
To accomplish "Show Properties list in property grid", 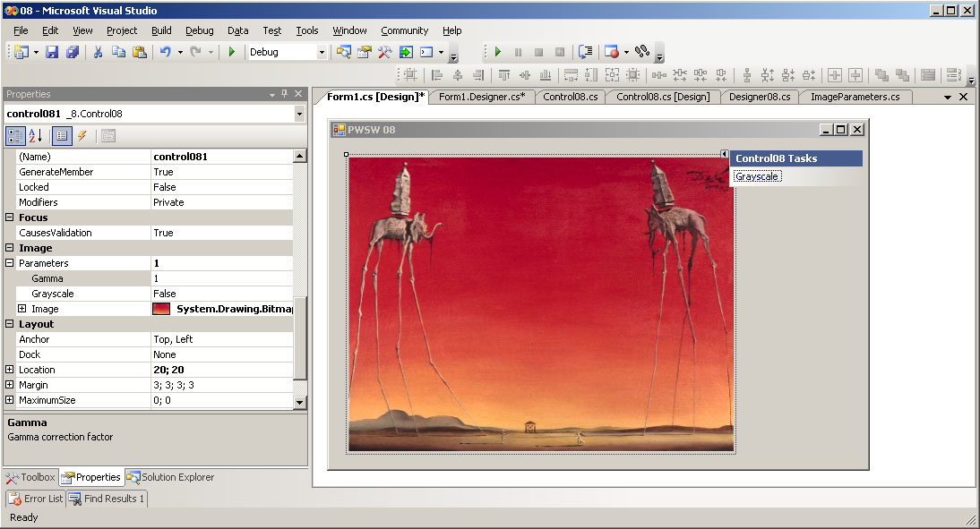I will click(61, 135).
